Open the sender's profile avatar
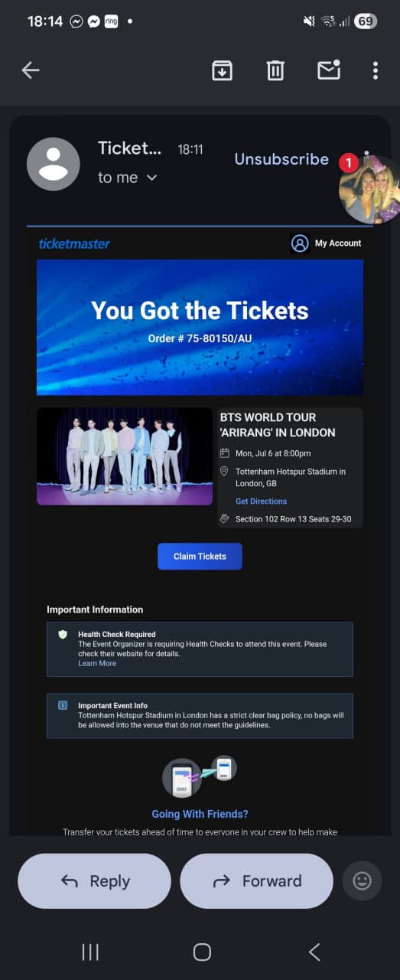Image resolution: width=400 pixels, height=980 pixels. click(x=54, y=165)
